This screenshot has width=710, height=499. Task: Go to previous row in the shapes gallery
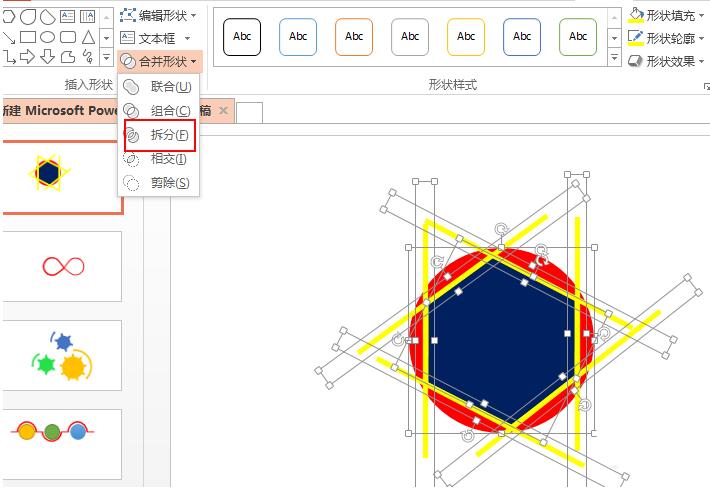[x=106, y=17]
